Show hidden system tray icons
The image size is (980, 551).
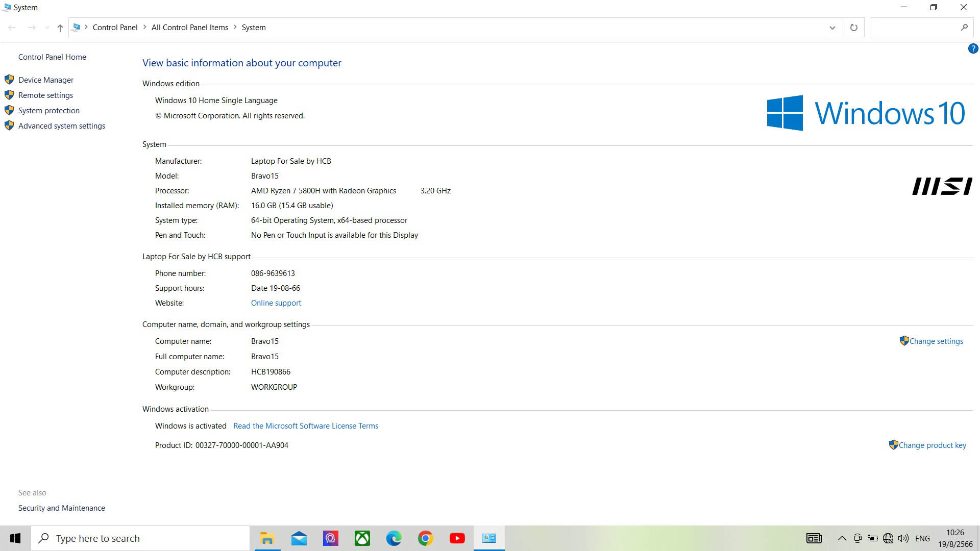tap(842, 538)
